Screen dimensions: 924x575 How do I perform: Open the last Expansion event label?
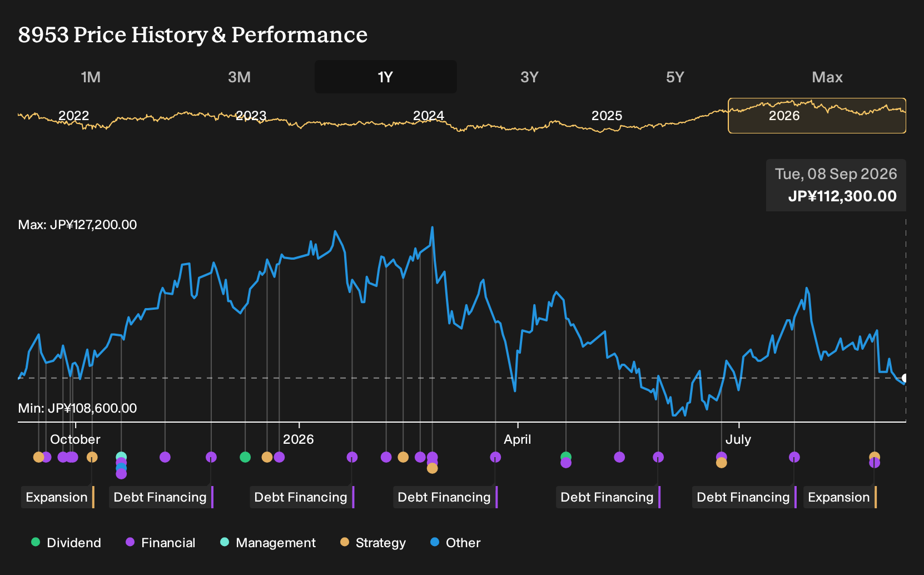[839, 497]
